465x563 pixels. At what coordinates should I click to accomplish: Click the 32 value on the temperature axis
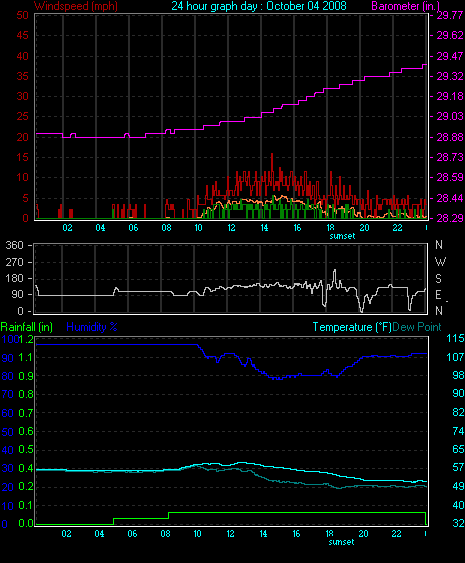pos(458,524)
